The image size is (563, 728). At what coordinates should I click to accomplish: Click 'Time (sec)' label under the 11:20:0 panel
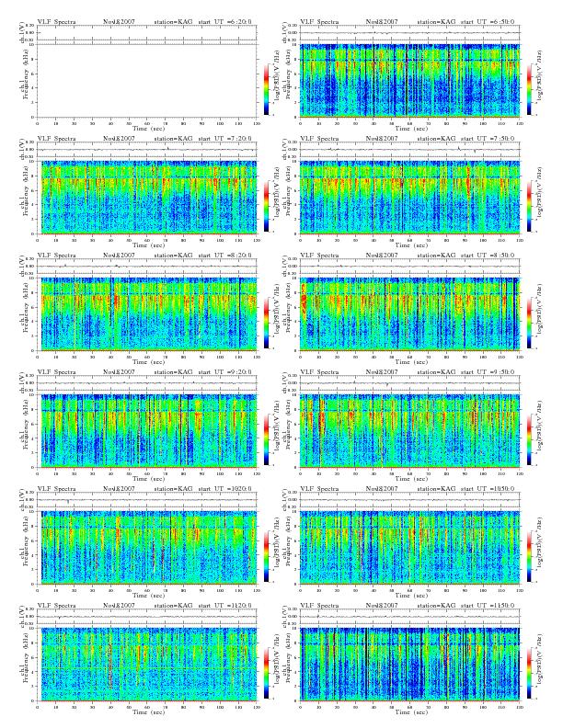coord(149,711)
